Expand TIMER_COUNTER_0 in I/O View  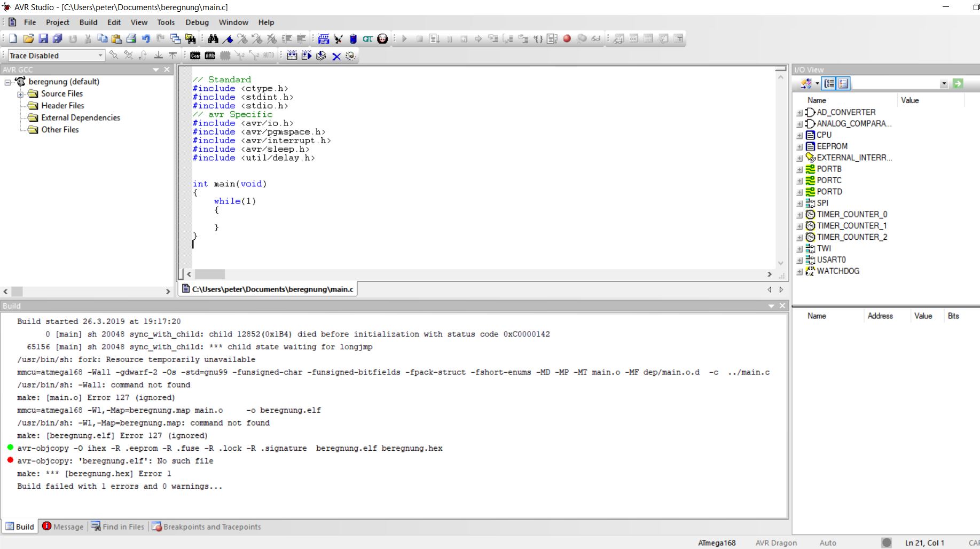pos(799,215)
